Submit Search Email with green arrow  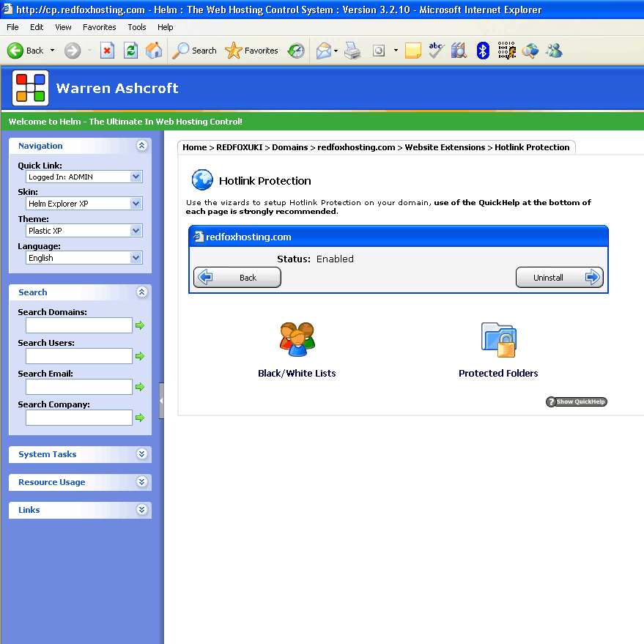[x=140, y=387]
